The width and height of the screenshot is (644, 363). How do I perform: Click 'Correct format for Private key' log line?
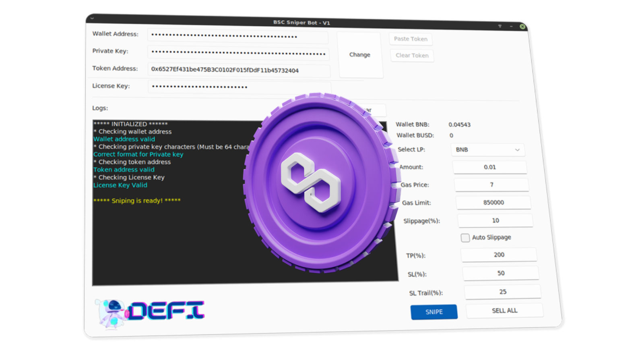[x=138, y=154]
